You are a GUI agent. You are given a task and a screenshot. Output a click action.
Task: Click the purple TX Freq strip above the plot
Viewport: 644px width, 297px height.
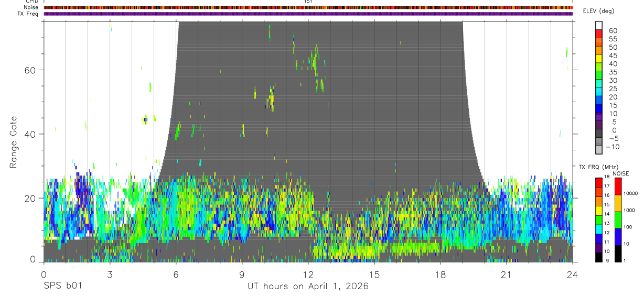(x=308, y=14)
